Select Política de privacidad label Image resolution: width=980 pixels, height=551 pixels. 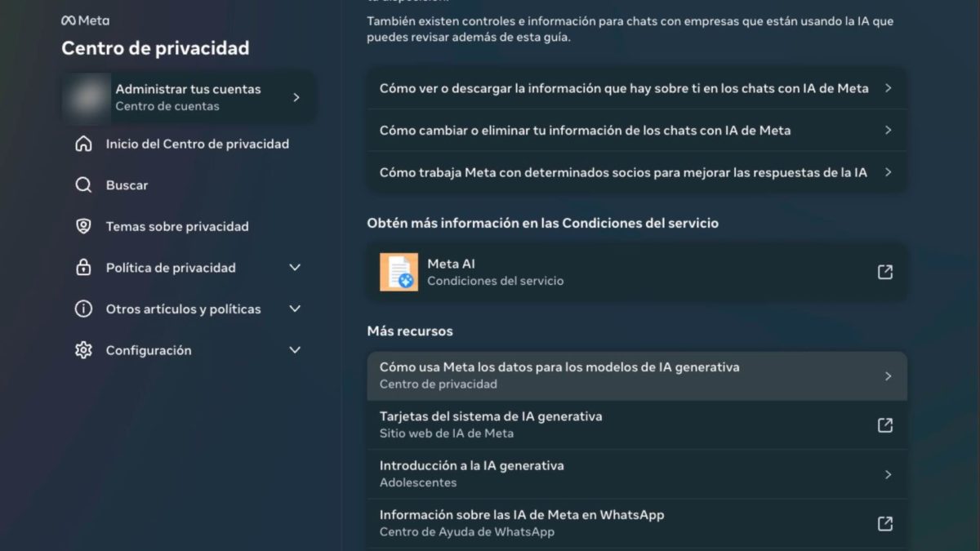[x=171, y=268]
